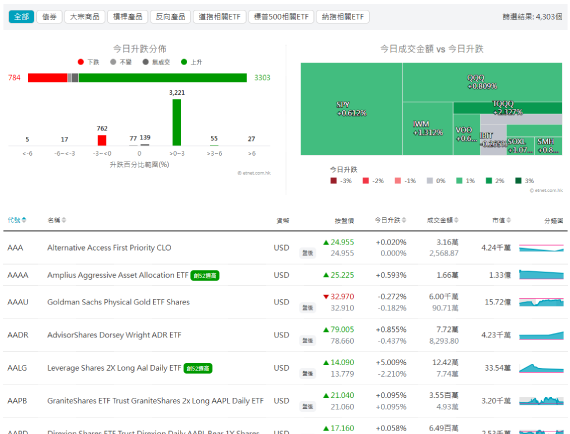This screenshot has height=434, width=570.
Task: Open the AAAA ticker link
Action: tap(18, 275)
